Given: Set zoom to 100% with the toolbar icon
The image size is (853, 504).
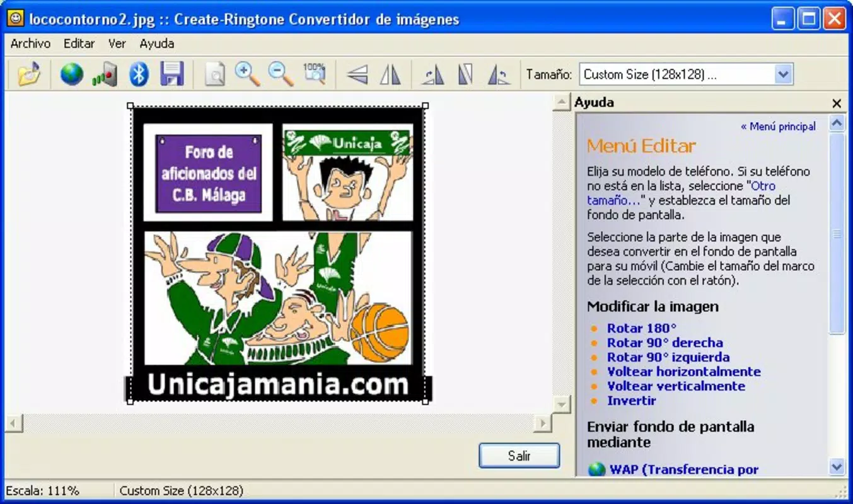Looking at the screenshot, I should click(x=314, y=74).
